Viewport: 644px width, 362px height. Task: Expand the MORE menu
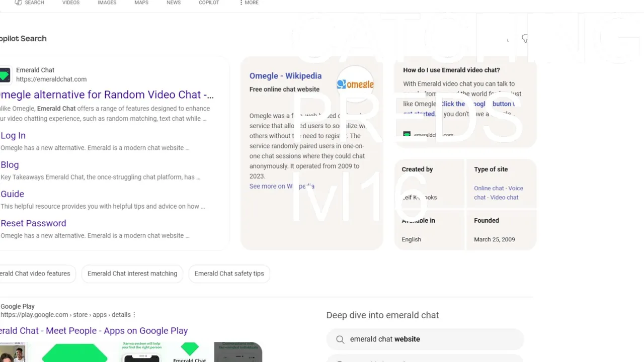pyautogui.click(x=249, y=3)
